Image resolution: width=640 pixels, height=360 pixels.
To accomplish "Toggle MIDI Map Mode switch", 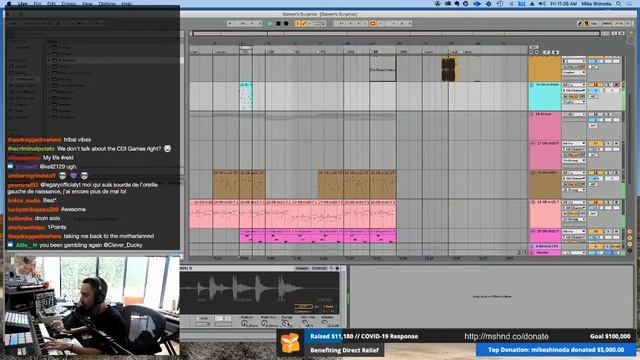I will click(x=607, y=24).
